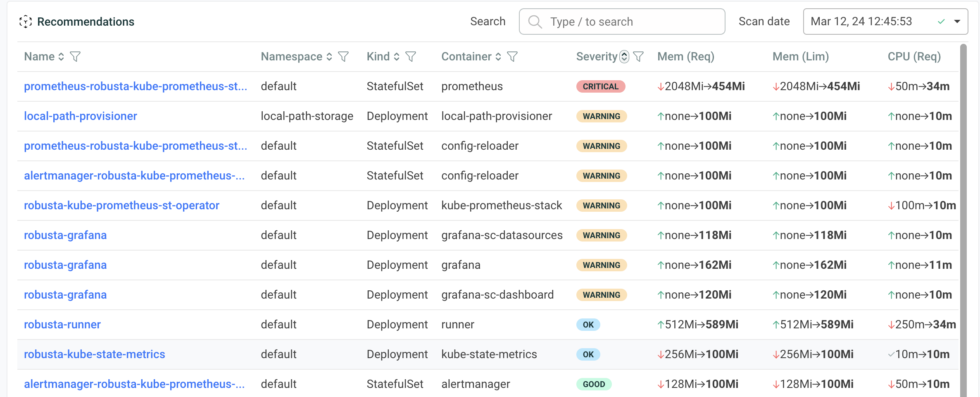Image resolution: width=980 pixels, height=397 pixels.
Task: Click the Mem (Lim) column header
Action: tap(801, 57)
